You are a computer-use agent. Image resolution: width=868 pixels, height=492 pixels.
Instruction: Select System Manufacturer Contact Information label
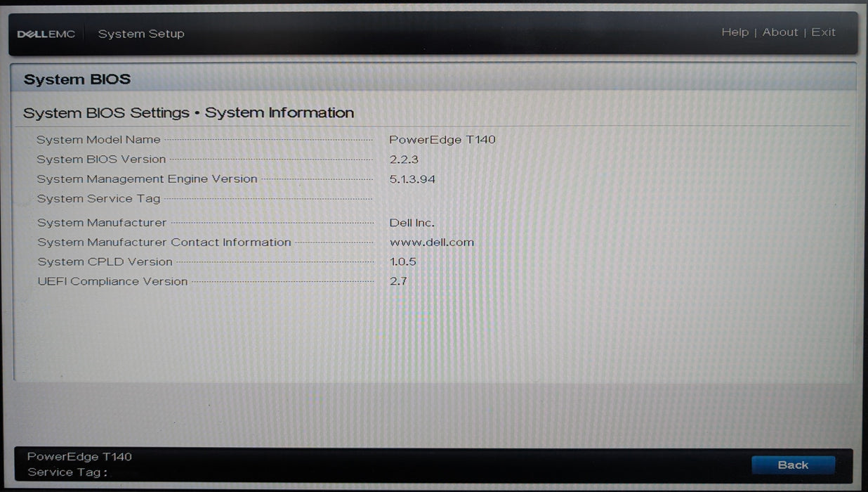164,242
